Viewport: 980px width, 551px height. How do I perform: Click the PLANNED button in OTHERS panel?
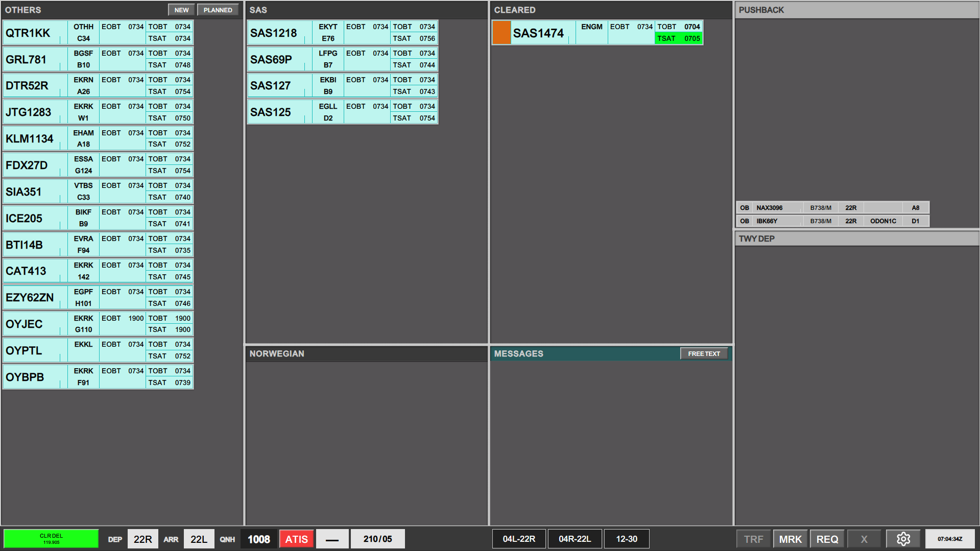(218, 10)
